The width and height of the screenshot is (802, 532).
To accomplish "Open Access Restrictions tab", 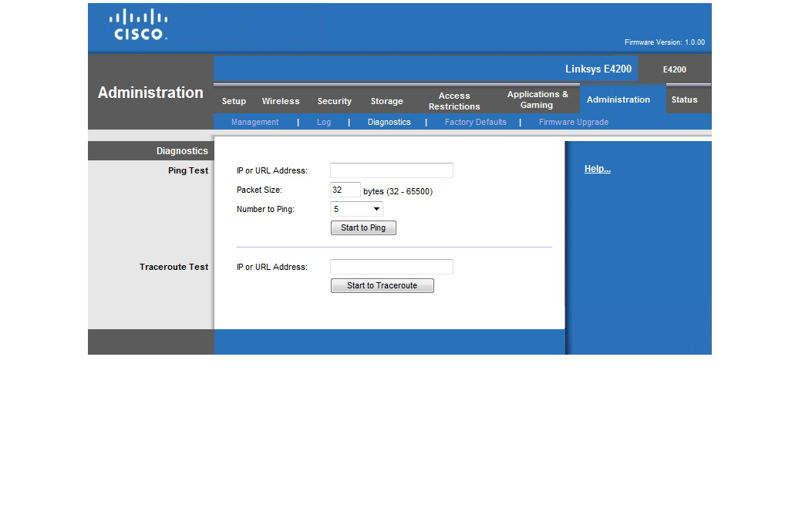I will coord(454,101).
